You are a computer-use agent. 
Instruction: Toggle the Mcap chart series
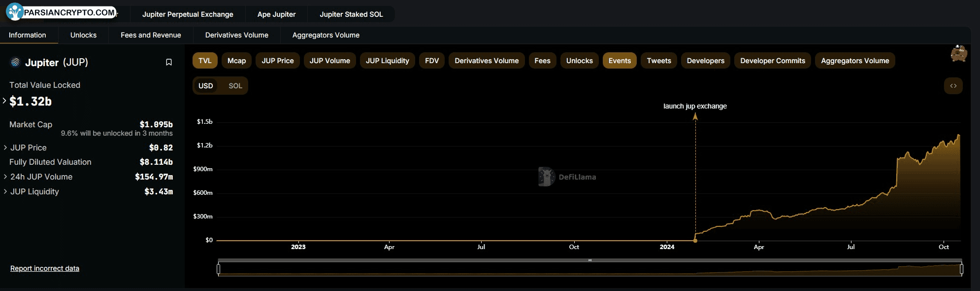[236, 61]
